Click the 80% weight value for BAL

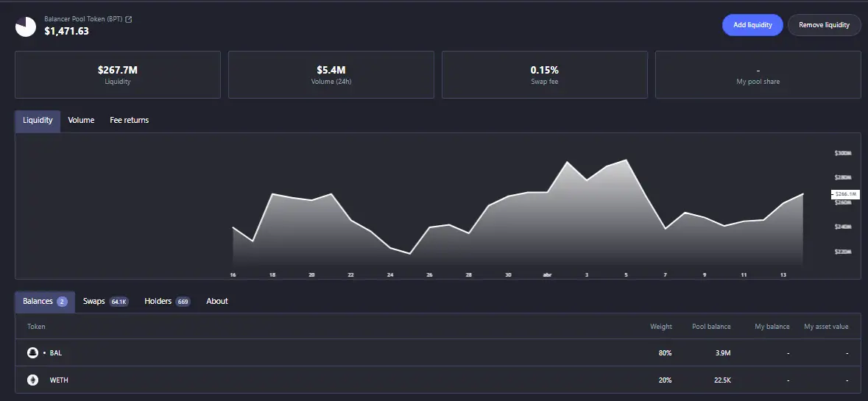click(x=665, y=353)
